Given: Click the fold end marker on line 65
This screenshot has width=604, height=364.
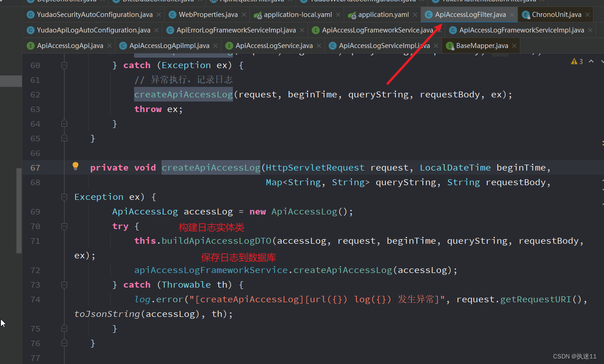Looking at the screenshot, I should 64,138.
